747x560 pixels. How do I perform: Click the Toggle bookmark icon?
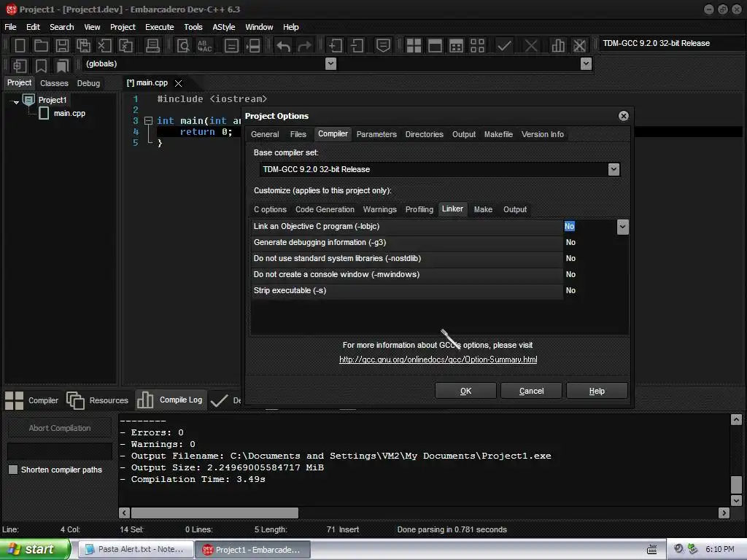coord(41,65)
